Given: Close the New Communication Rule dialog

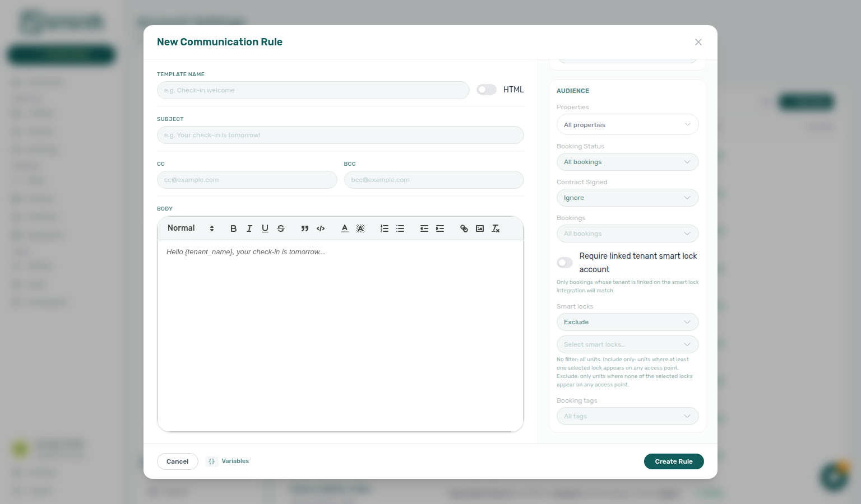Looking at the screenshot, I should pyautogui.click(x=698, y=42).
